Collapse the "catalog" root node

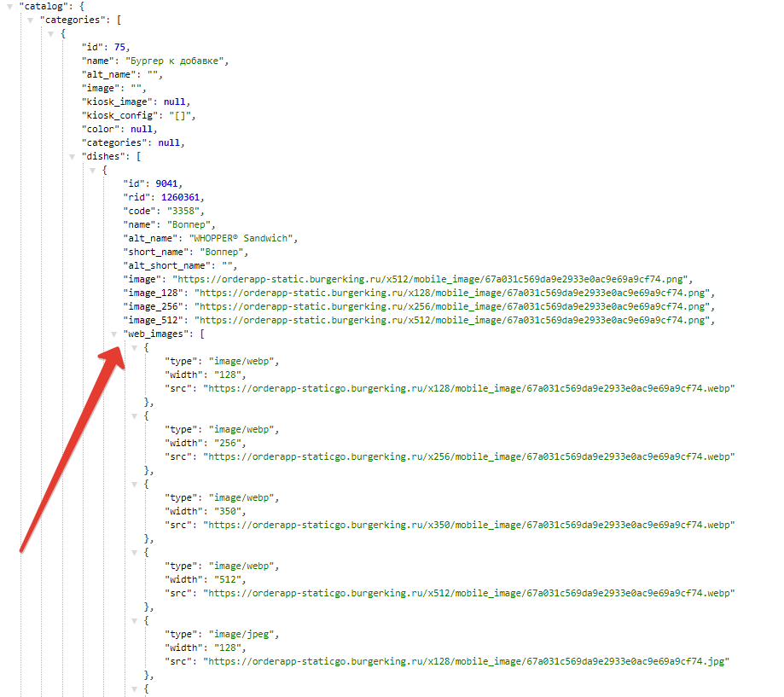pyautogui.click(x=9, y=7)
